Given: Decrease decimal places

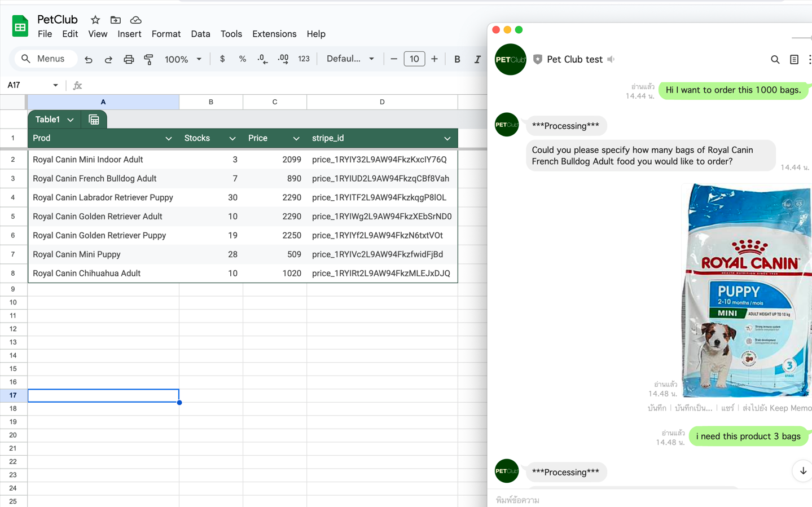Looking at the screenshot, I should pos(262,59).
